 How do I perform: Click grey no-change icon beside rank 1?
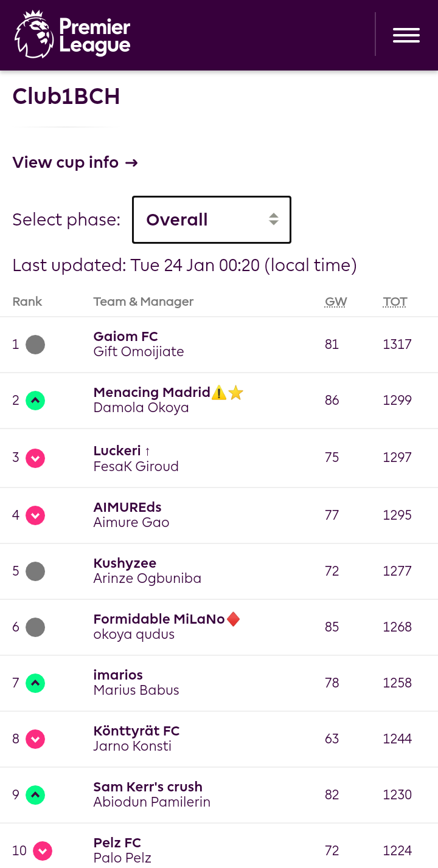coord(35,345)
